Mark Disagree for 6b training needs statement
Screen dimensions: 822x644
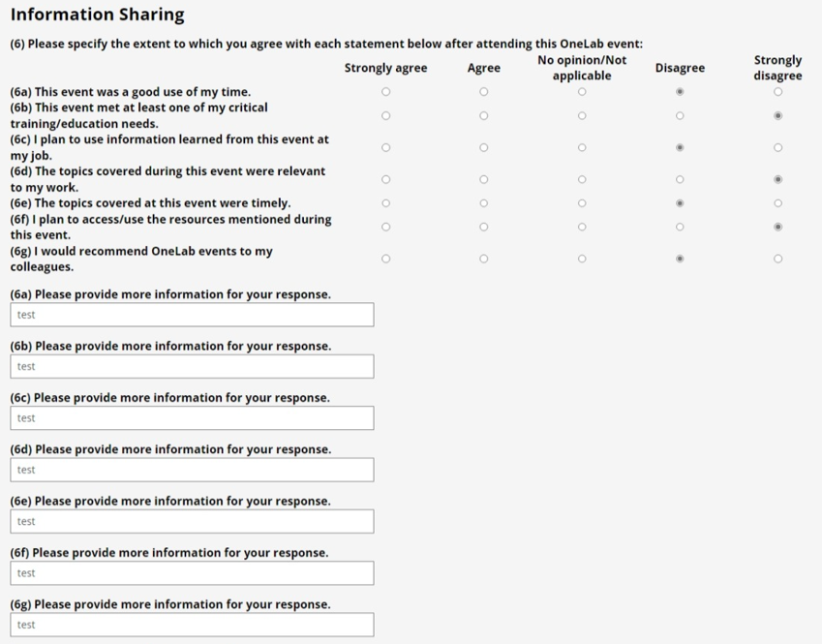point(680,115)
